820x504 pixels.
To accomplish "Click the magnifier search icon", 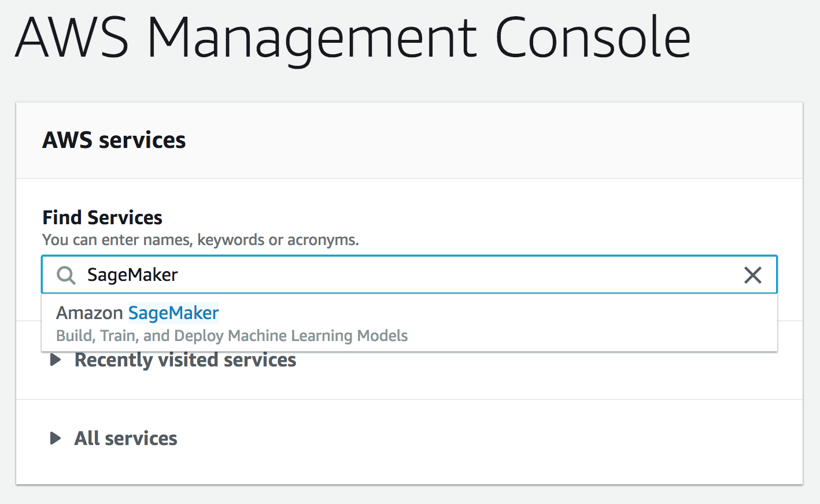I will (66, 275).
